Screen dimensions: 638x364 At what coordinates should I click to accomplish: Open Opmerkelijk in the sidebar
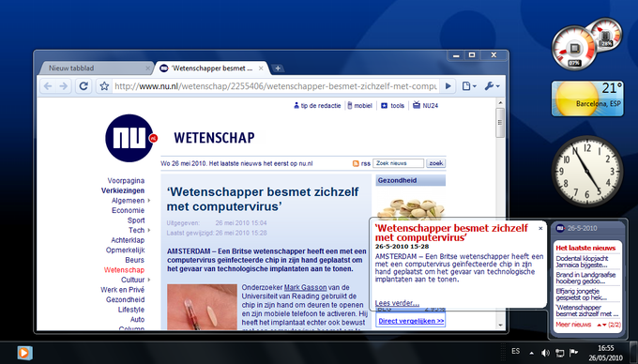click(126, 250)
